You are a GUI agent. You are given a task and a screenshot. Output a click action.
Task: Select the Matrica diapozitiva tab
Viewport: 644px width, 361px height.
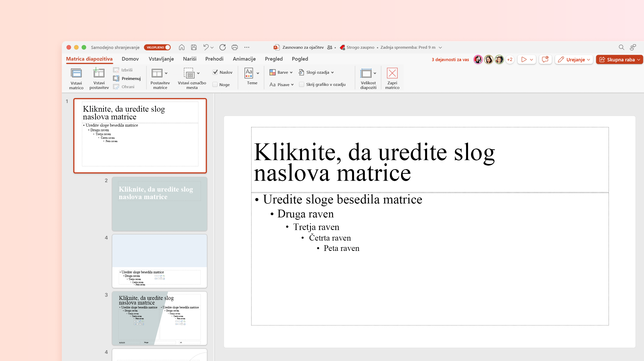89,59
